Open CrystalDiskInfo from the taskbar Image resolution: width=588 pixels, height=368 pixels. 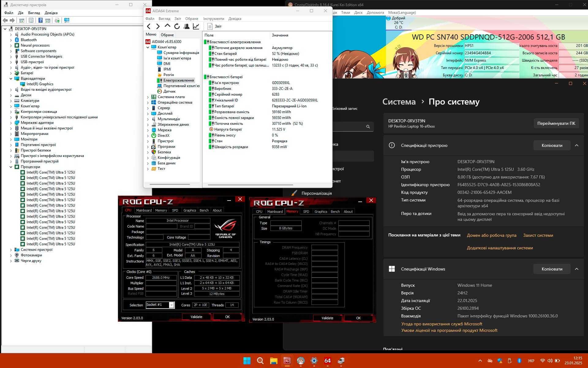300,361
